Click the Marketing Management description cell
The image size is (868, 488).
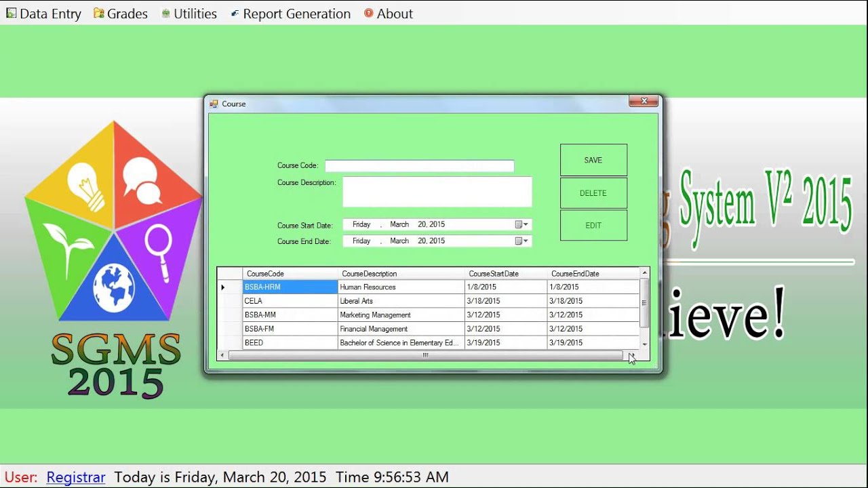(401, 315)
